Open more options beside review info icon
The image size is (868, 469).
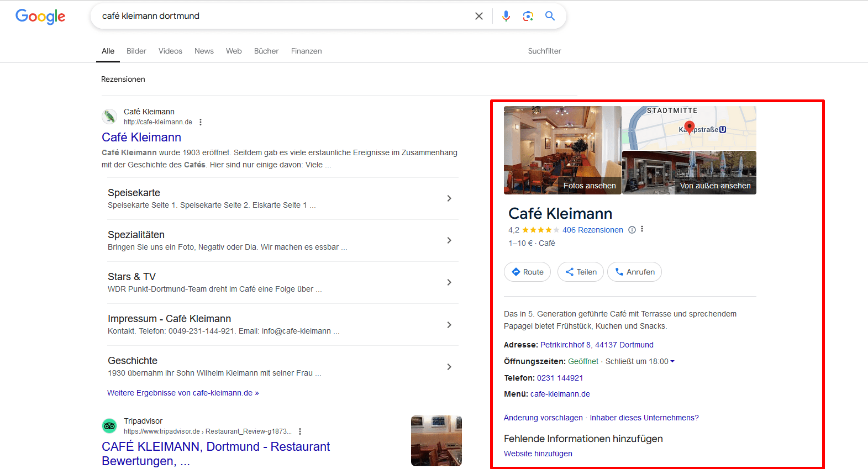coord(642,229)
